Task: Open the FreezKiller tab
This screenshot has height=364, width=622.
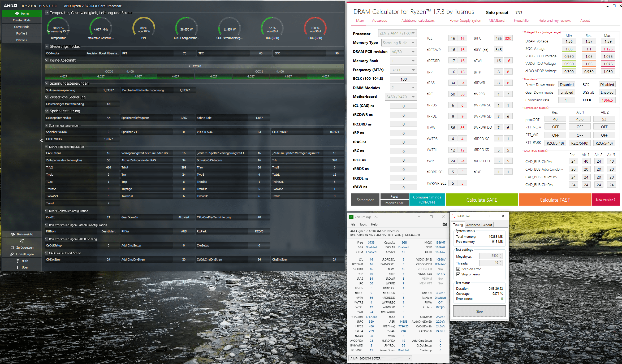Action: click(522, 20)
